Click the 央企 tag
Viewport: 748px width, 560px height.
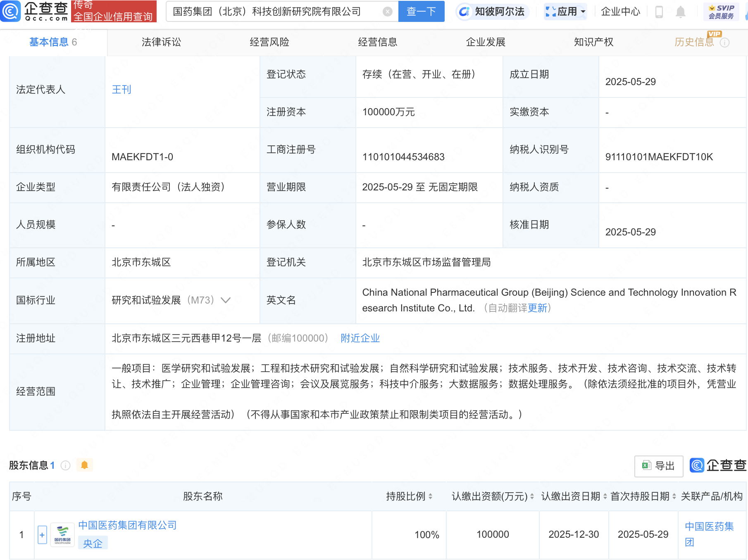coord(93,543)
